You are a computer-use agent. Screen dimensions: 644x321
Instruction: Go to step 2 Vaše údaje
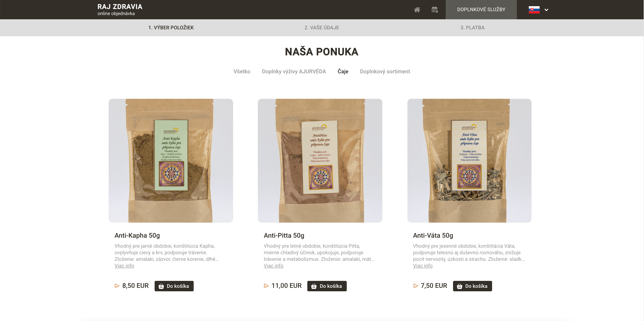[321, 28]
